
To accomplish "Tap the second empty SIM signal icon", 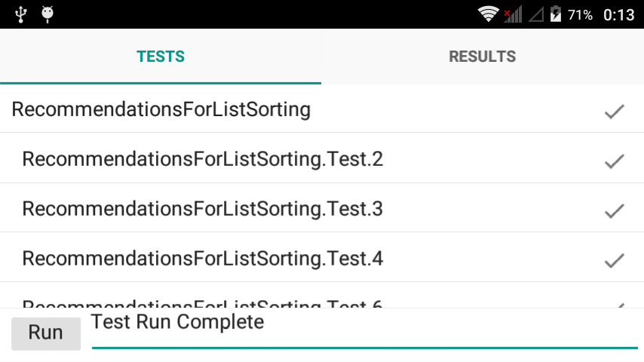I will 535,14.
